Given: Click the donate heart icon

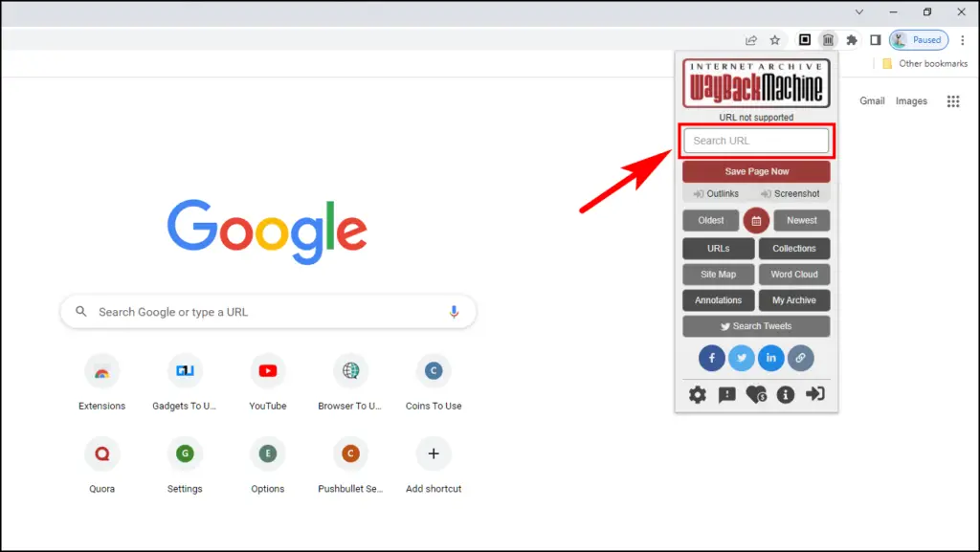Looking at the screenshot, I should point(756,395).
